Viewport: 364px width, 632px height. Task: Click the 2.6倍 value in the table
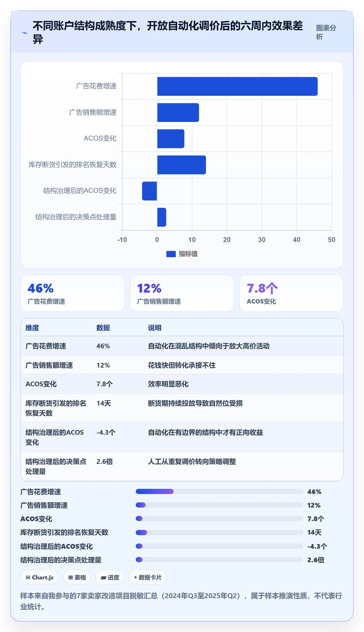105,462
